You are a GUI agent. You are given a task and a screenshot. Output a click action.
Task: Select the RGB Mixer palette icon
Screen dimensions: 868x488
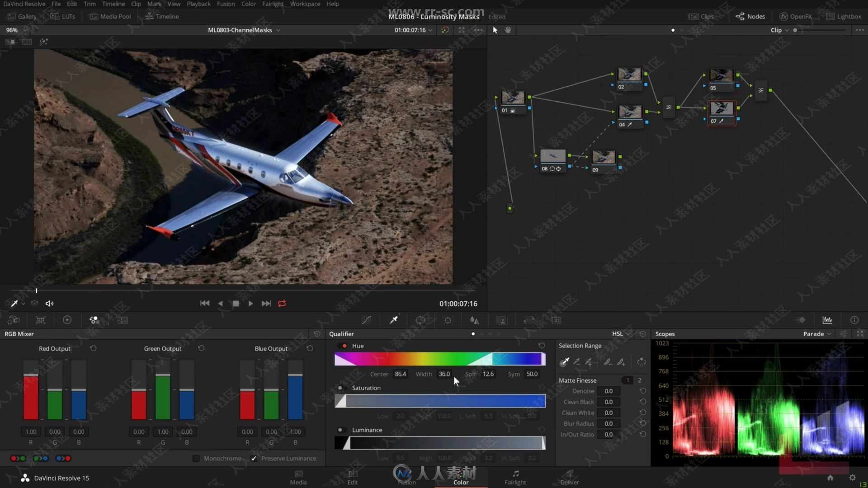[94, 320]
